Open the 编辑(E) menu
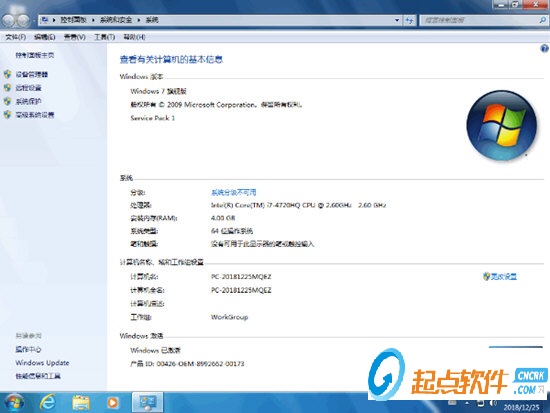The image size is (550, 413). (x=45, y=37)
